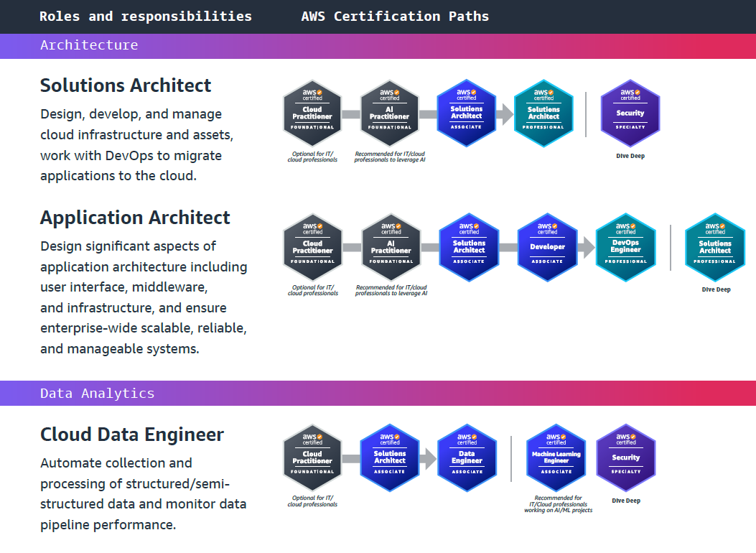
Task: Select the DevOps Engineer Professional badge
Action: click(625, 246)
